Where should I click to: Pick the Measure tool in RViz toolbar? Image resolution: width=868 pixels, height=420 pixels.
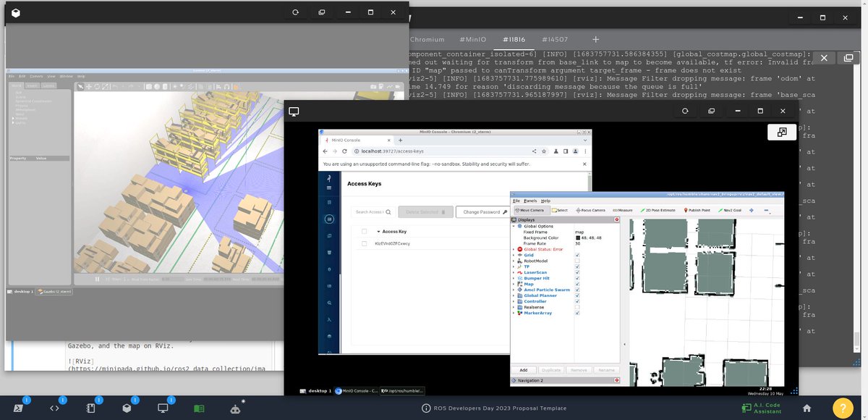coord(622,210)
